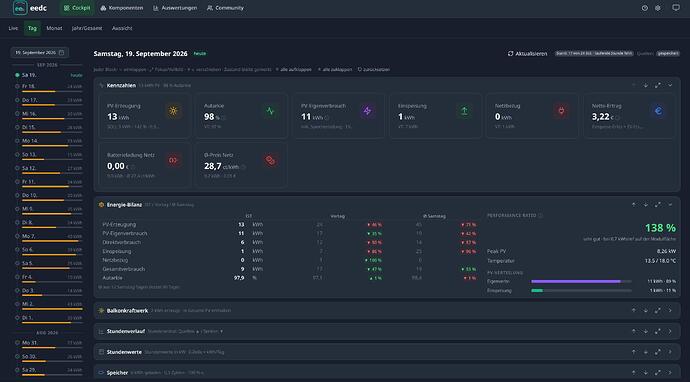This screenshot has width=690, height=382.
Task: Click alle aufklappen link
Action: point(294,70)
